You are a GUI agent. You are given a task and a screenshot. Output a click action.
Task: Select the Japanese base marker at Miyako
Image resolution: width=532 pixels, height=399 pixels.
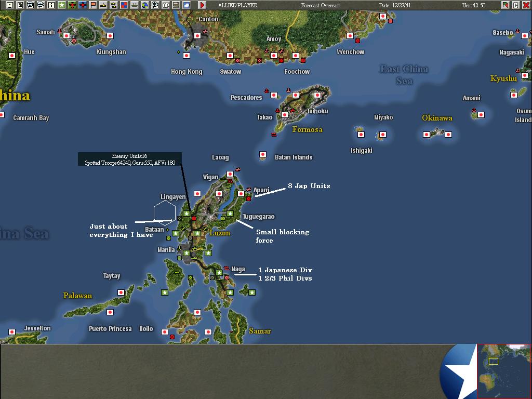pos(383,135)
